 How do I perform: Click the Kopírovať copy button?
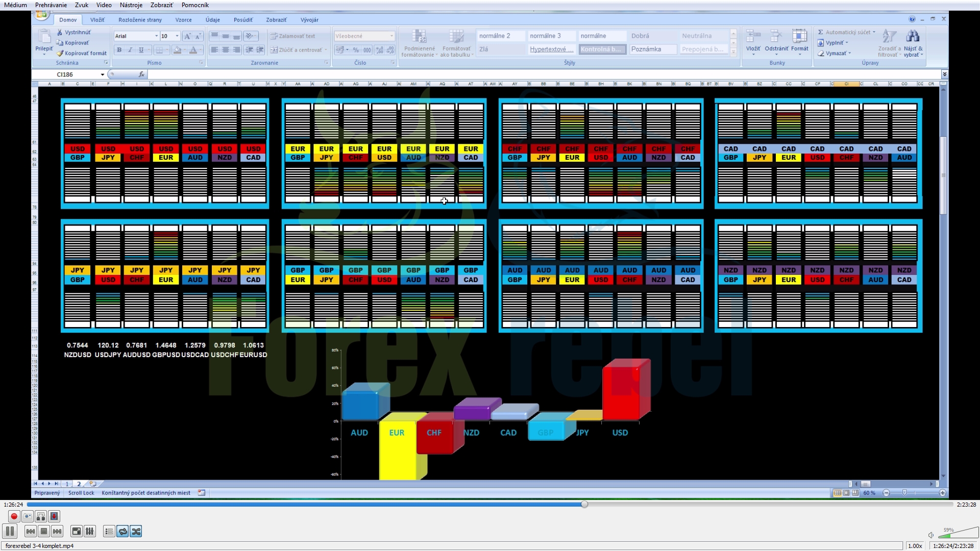[73, 43]
